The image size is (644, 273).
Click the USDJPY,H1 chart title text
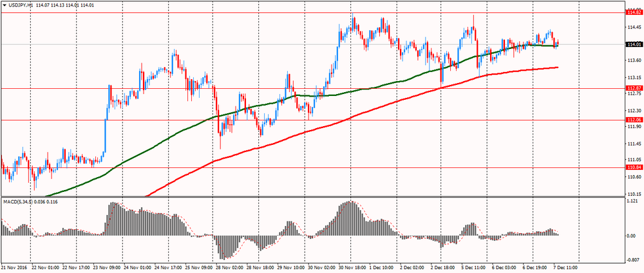(20, 5)
